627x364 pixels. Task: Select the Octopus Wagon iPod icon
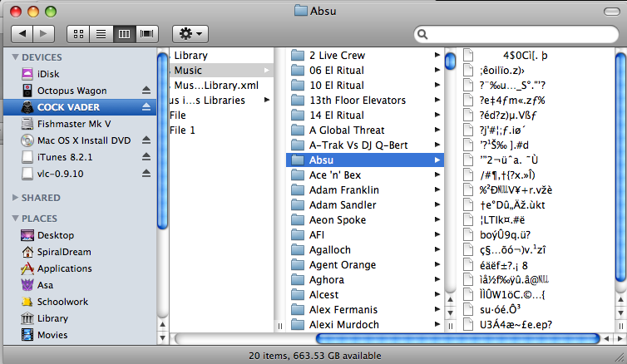coord(27,91)
